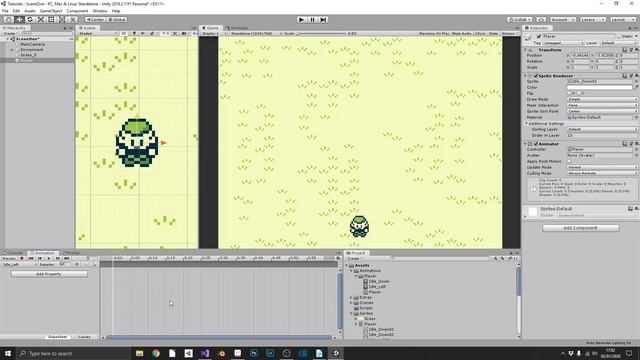This screenshot has height=360, width=640.
Task: Go to last keyframe in Animation
Action: coord(67,258)
